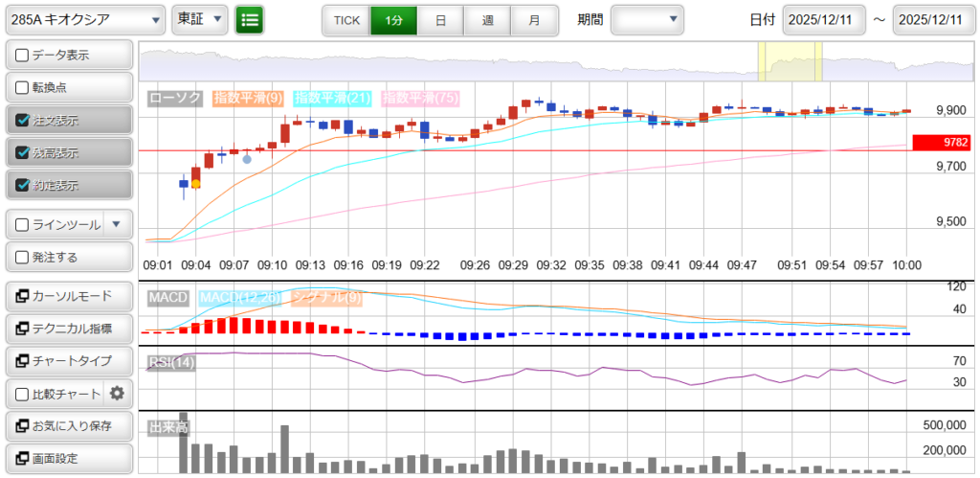This screenshot has width=980, height=478.
Task: Toggle the 転換点 checkbox
Action: 23,88
